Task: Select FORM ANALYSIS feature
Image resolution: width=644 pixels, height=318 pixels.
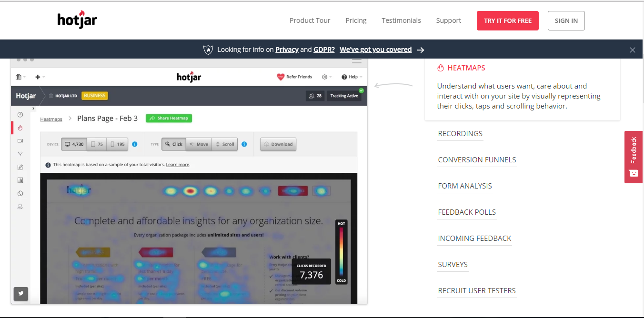Action: (465, 186)
